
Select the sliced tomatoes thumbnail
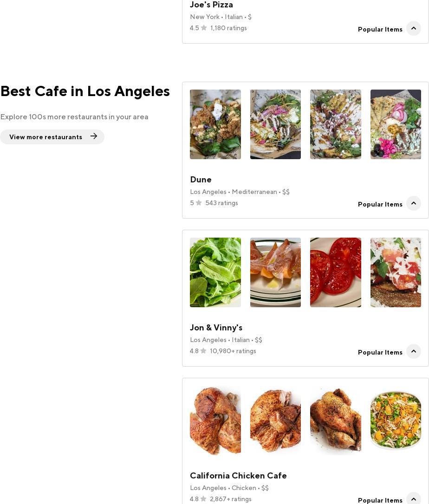(x=335, y=272)
